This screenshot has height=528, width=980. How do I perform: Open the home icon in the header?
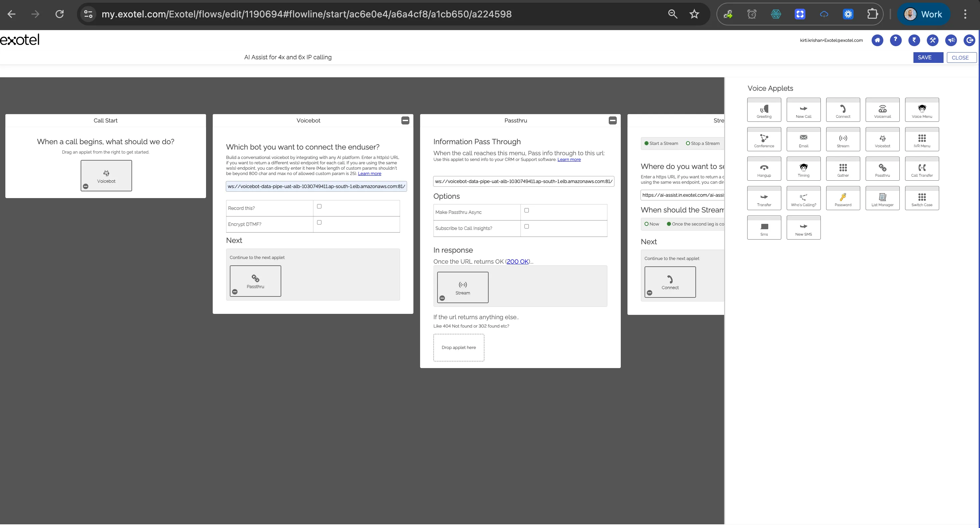pos(877,40)
